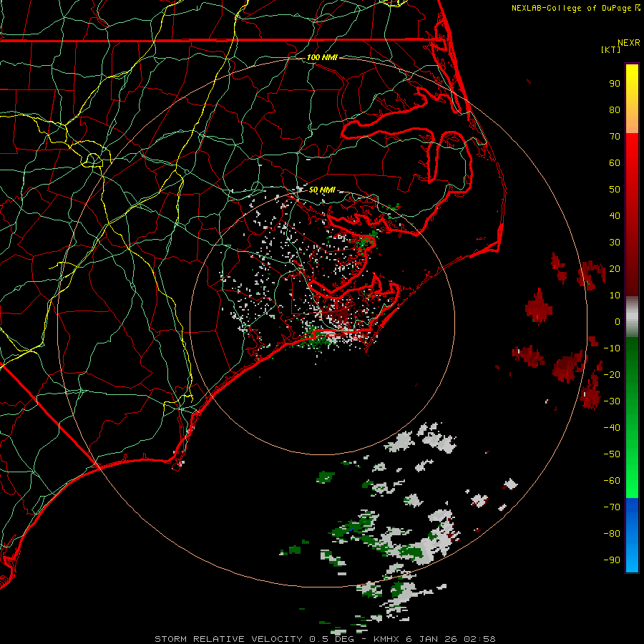Click the [KT] units label
644x644 pixels.
point(610,49)
